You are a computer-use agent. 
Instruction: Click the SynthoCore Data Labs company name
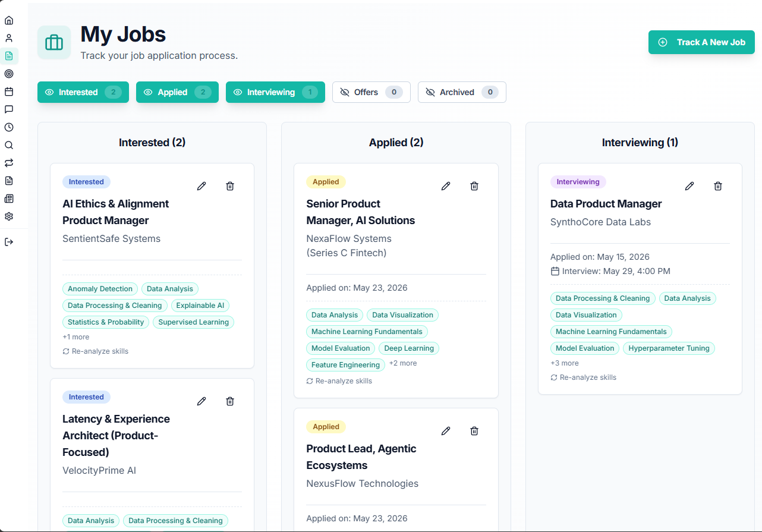tap(600, 222)
